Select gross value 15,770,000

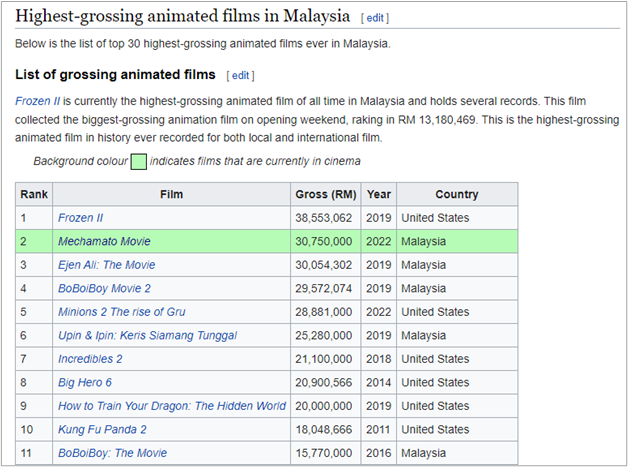(x=324, y=453)
